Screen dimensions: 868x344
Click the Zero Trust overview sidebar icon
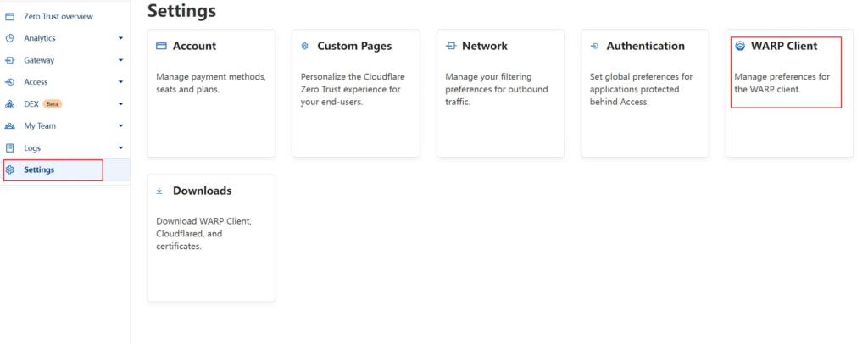tap(10, 16)
